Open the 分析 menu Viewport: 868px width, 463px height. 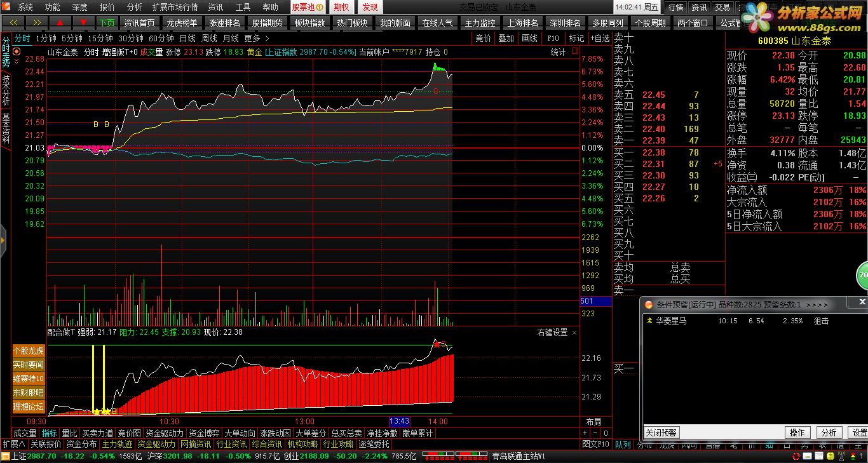click(134, 7)
